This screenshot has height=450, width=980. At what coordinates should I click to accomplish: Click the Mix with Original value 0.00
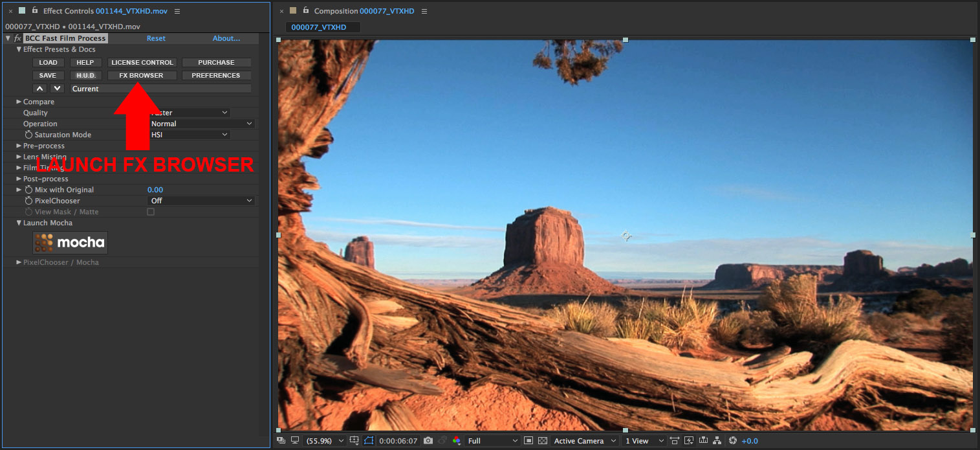(x=155, y=190)
